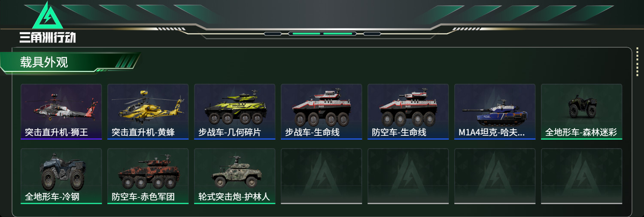Screen dimensions: 644x217
Task: Click the first empty locked slot
Action: click(x=321, y=176)
